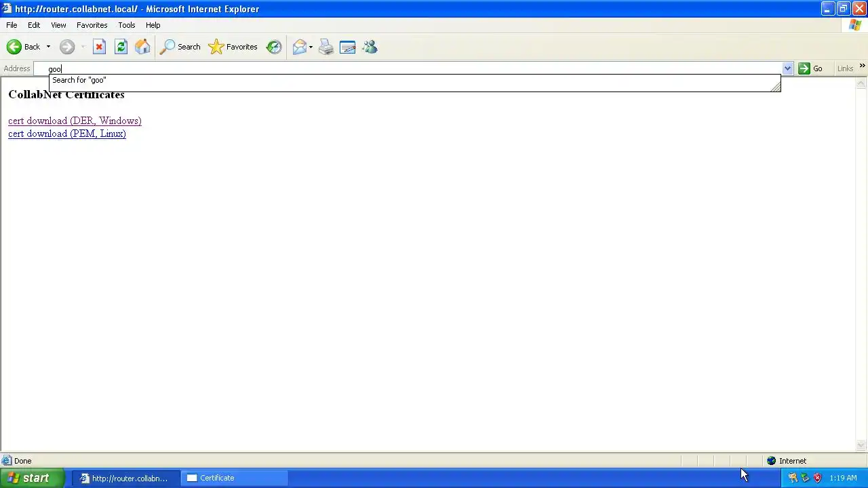868x488 pixels.
Task: Stop loading with the red X icon
Action: coord(99,47)
